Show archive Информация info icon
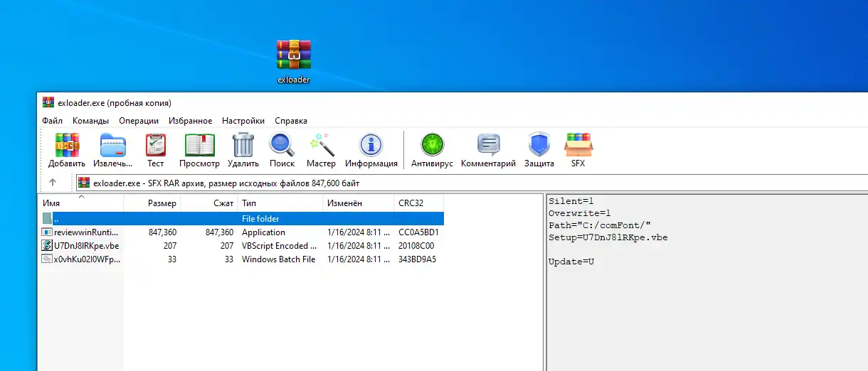868x371 pixels. [371, 145]
